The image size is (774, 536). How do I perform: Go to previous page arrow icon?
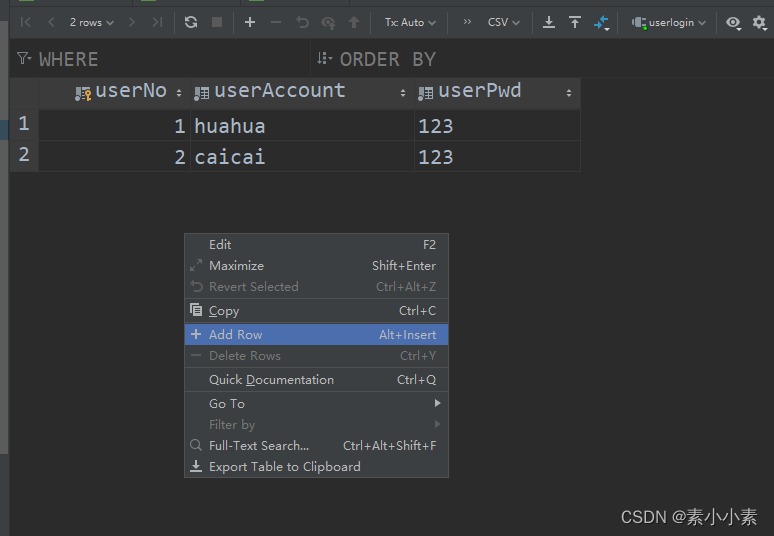pyautogui.click(x=51, y=22)
